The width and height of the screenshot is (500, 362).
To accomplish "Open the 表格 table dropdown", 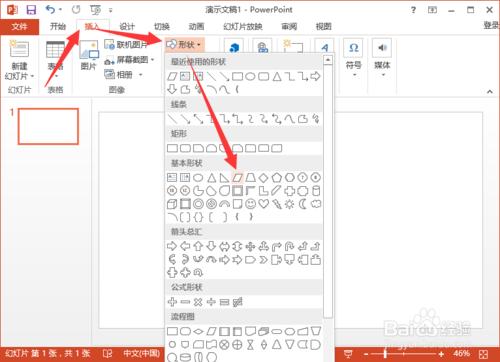I will [55, 60].
